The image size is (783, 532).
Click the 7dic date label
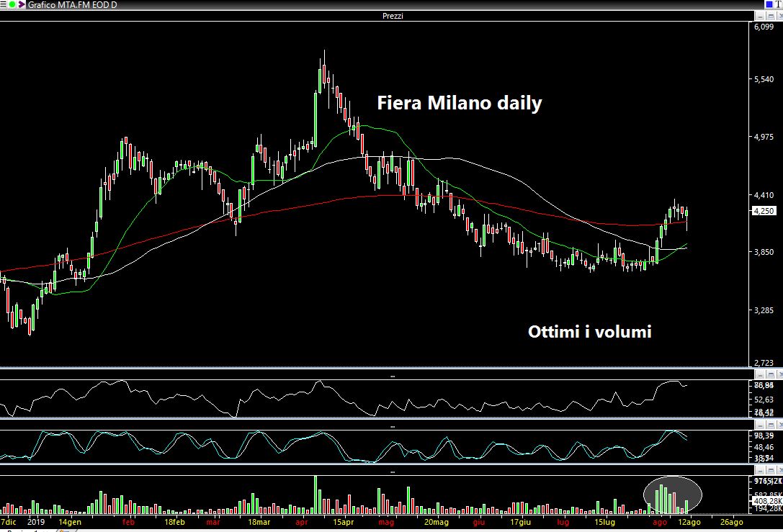[x=9, y=522]
